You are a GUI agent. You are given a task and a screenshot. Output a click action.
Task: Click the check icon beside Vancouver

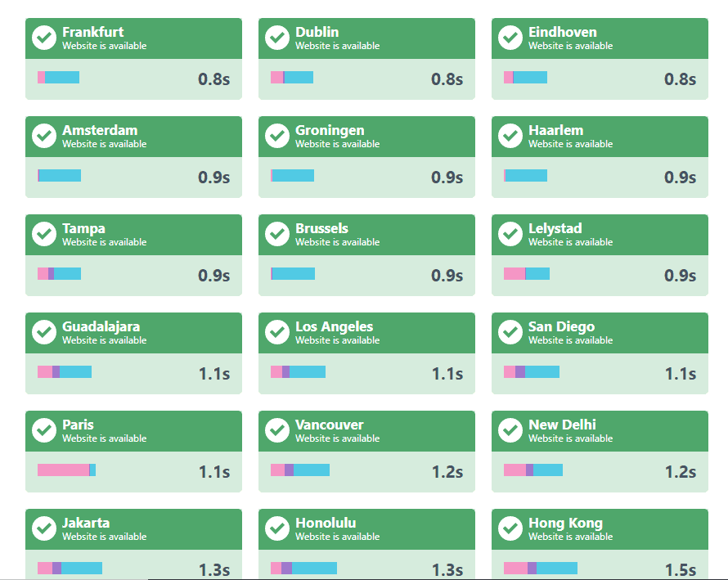(x=277, y=430)
